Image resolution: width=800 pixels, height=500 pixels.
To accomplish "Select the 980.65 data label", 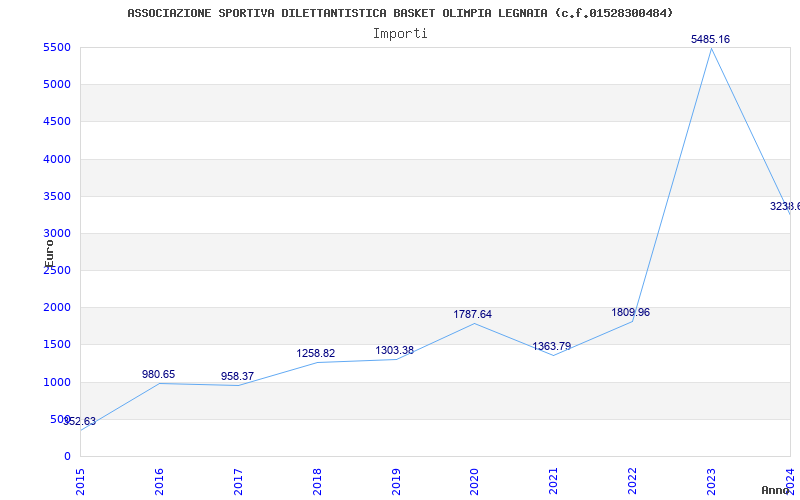I will point(158,374).
